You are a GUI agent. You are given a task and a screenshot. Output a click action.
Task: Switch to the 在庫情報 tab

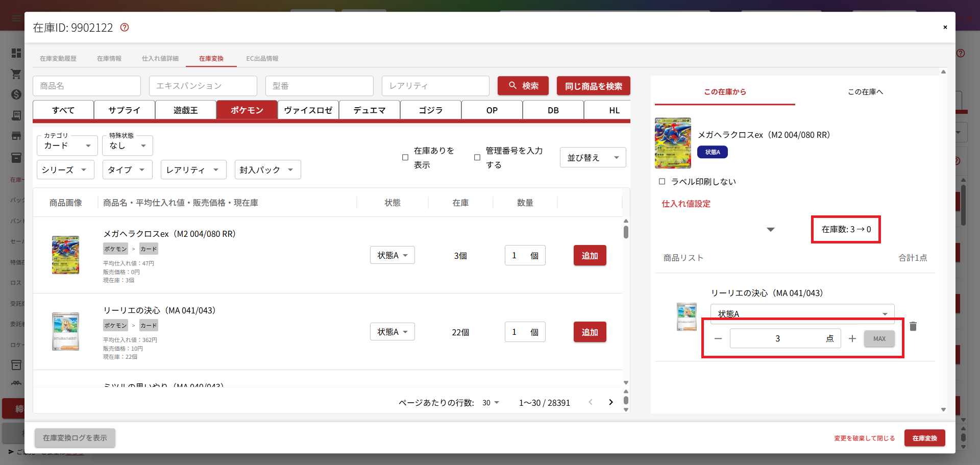109,59
